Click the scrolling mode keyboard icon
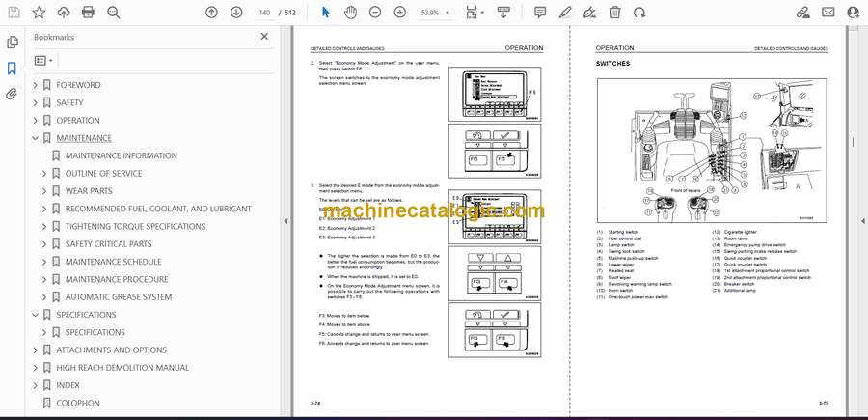The width and height of the screenshot is (868, 420). point(503,13)
